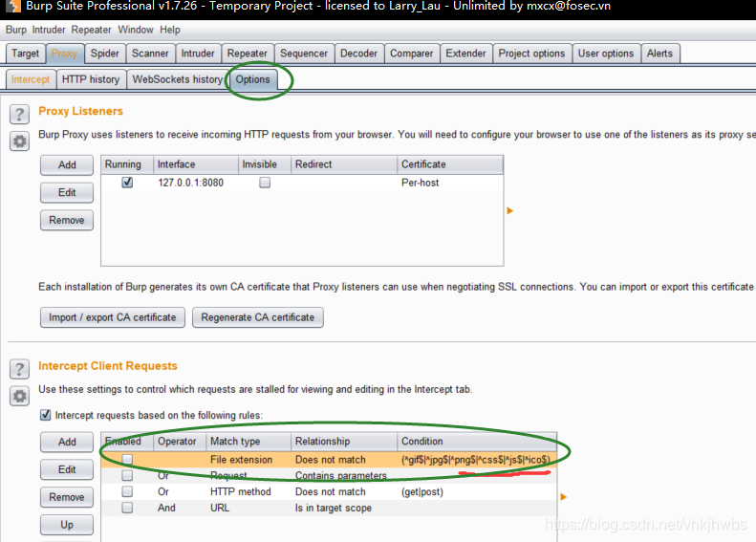Open the Intruder menu in menu bar
Screen dimensions: 756x542
[x=49, y=30]
